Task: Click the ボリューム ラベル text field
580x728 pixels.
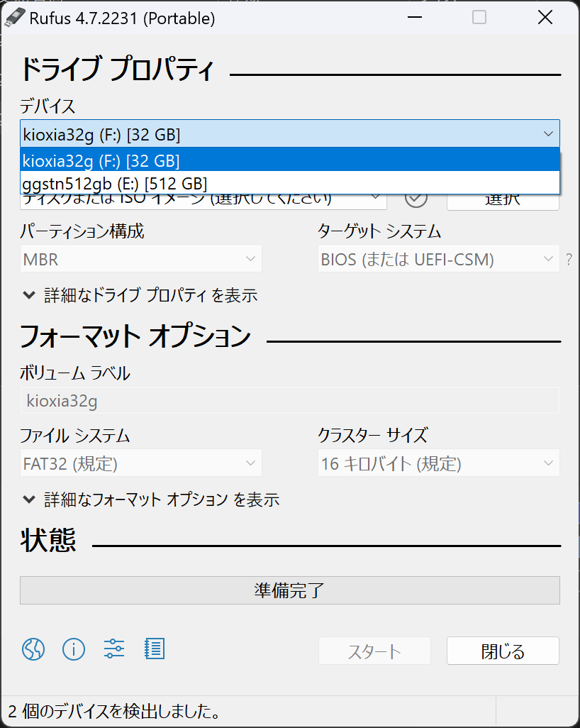Action: coord(289,401)
